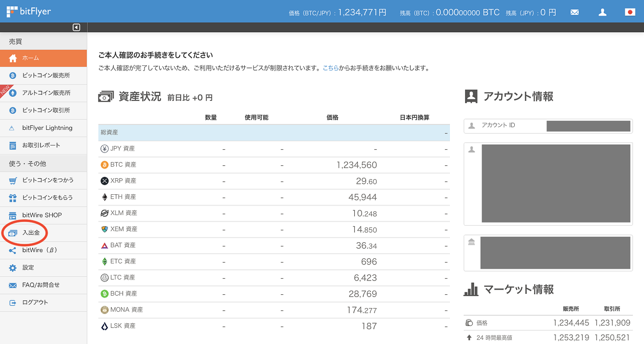Viewport: 644px width, 344px height.
Task: Click the money icon beside 入出金
Action: click(x=13, y=233)
